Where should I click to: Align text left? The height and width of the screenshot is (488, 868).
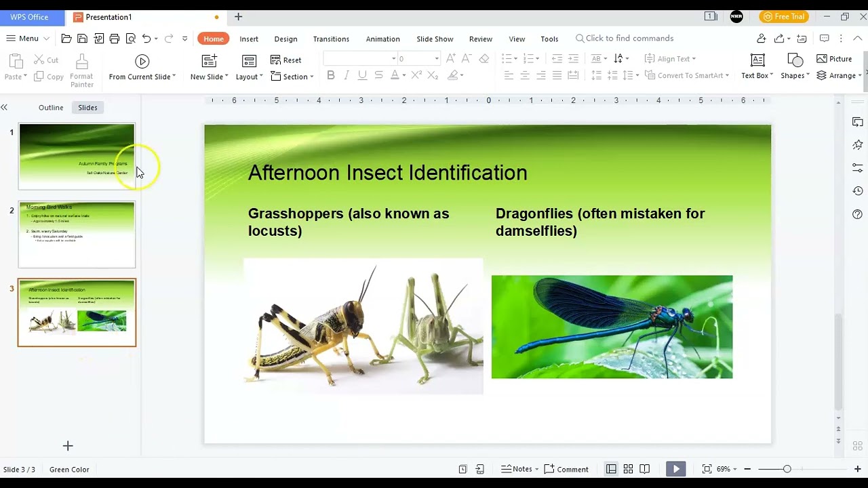(508, 75)
